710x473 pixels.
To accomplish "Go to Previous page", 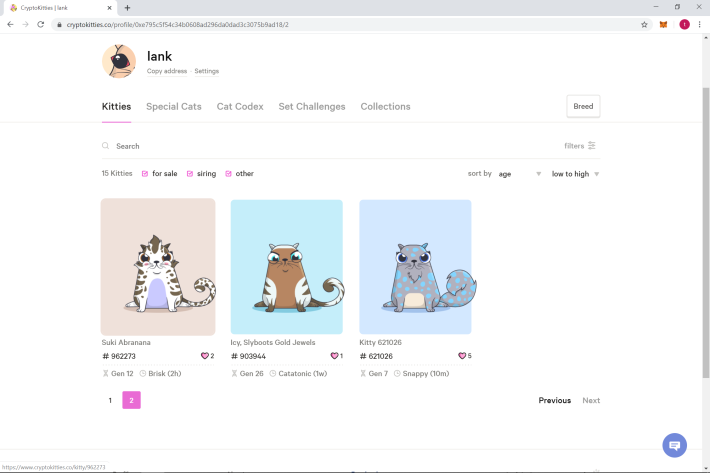I will (555, 400).
